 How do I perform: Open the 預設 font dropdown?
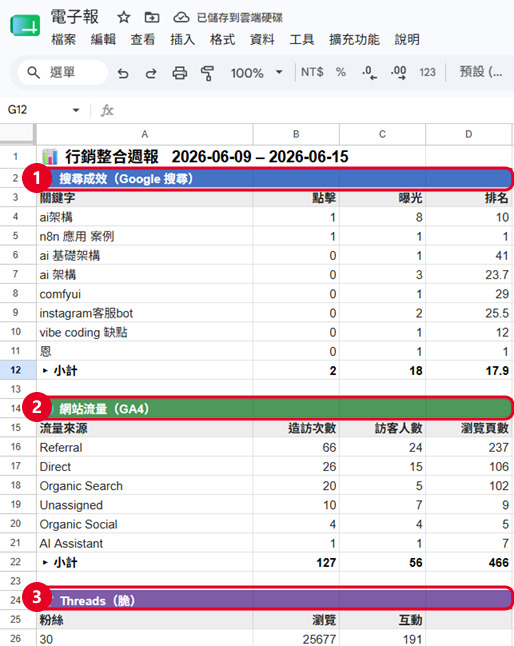pos(481,72)
